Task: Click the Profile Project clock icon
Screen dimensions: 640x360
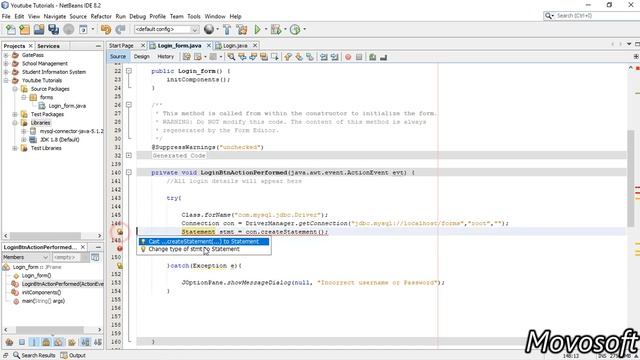Action: click(x=295, y=29)
